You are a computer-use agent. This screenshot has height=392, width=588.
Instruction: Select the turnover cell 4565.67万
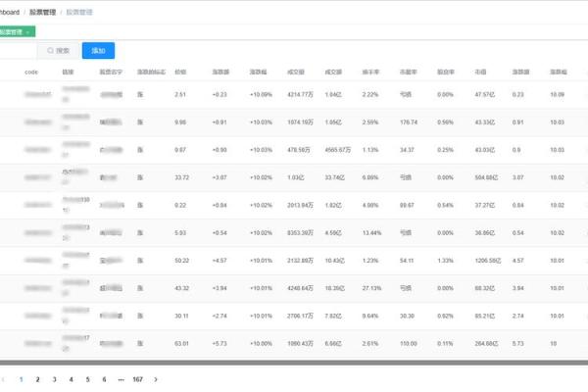click(x=338, y=150)
